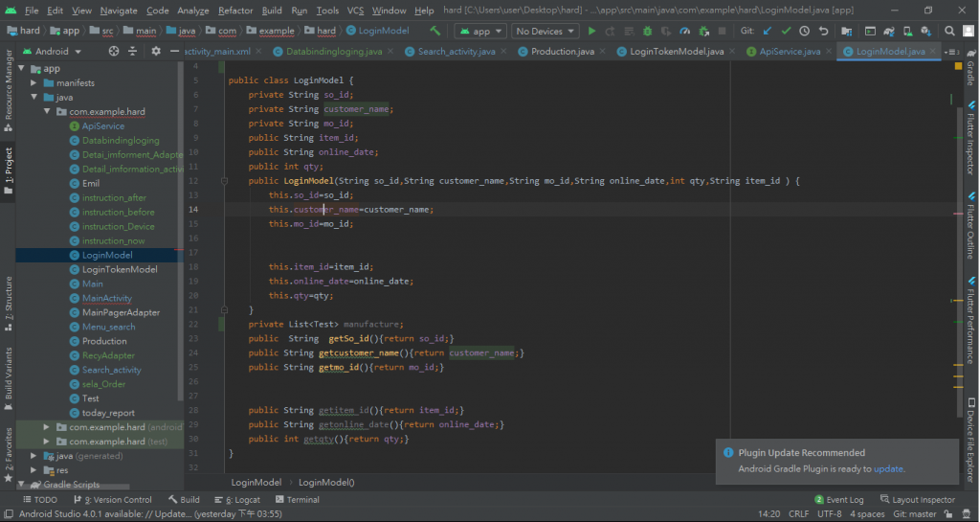Expand the manifests folder in tree

[34, 83]
